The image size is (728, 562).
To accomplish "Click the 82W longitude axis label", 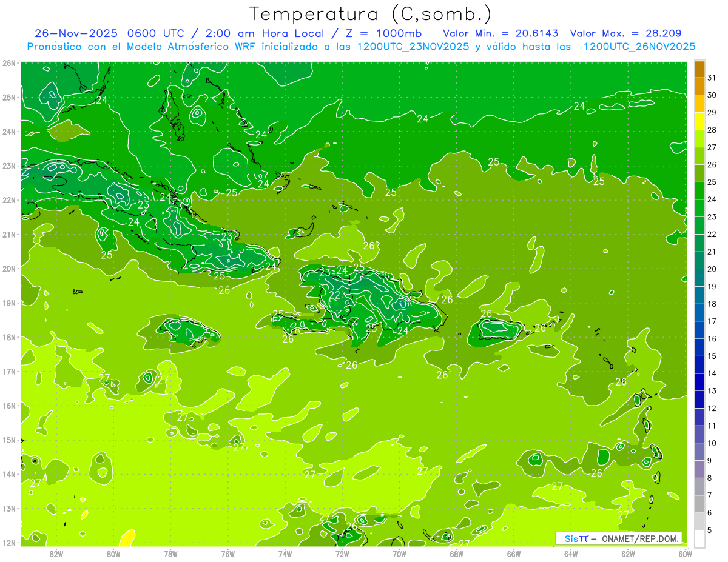I will 56,554.
